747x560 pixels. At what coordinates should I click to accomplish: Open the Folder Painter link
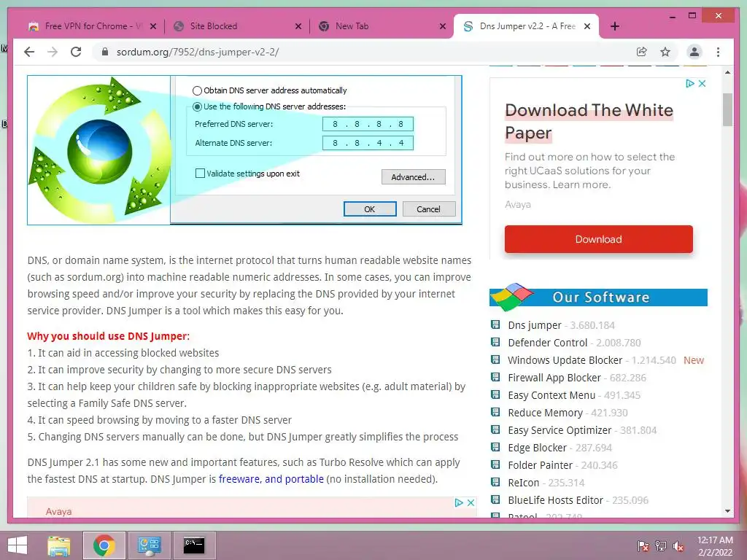pos(540,465)
